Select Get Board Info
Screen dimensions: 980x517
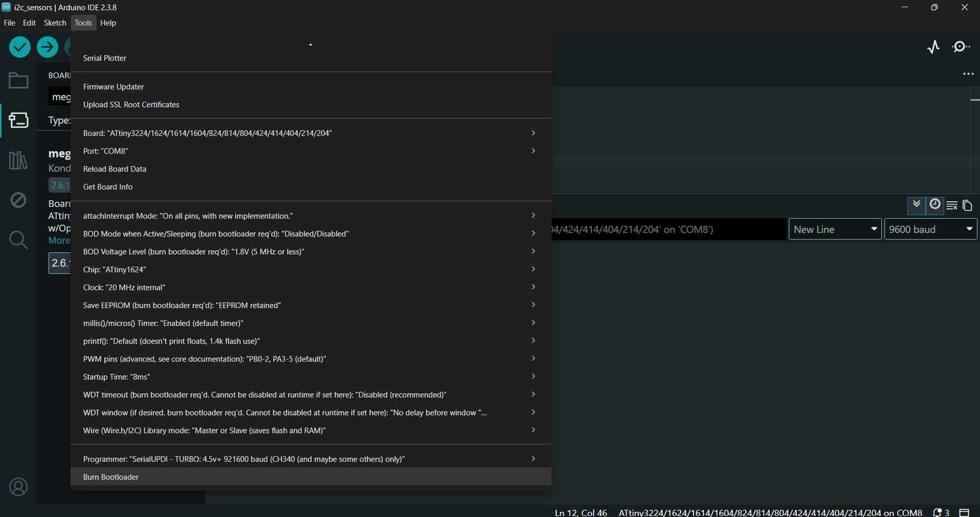[311, 187]
